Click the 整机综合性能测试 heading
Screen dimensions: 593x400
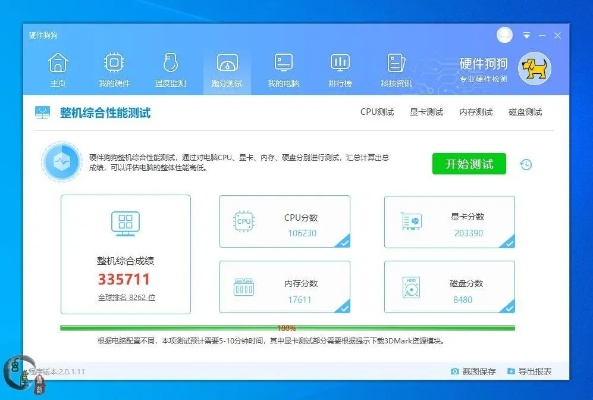[x=105, y=113]
